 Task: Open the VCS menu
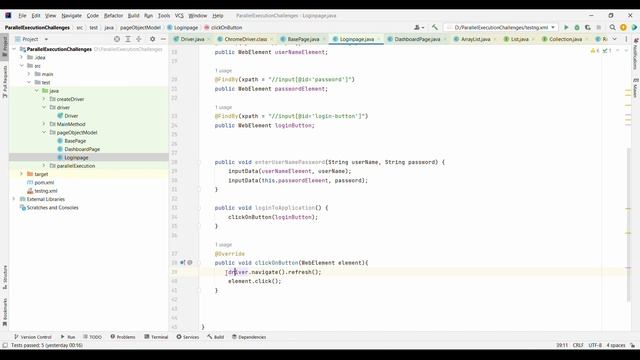point(179,16)
